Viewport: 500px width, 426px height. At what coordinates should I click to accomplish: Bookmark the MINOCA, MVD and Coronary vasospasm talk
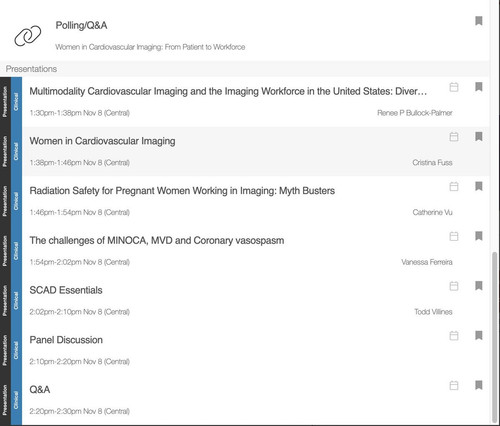coord(479,236)
